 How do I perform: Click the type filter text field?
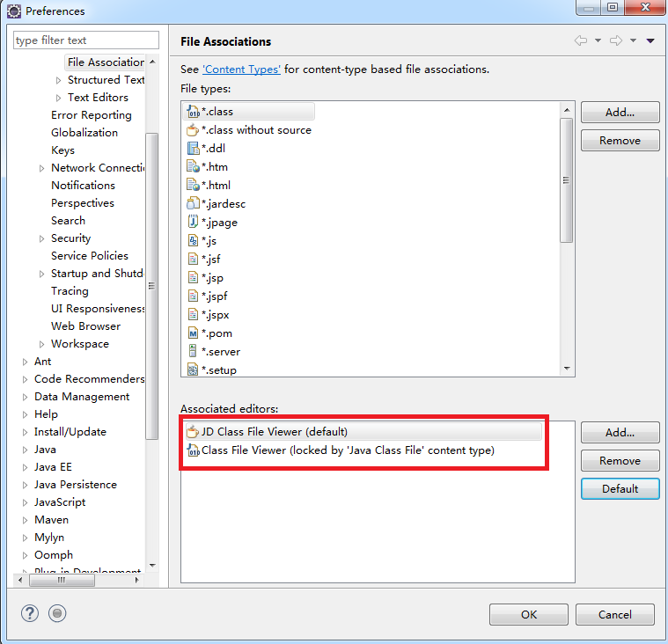click(86, 40)
